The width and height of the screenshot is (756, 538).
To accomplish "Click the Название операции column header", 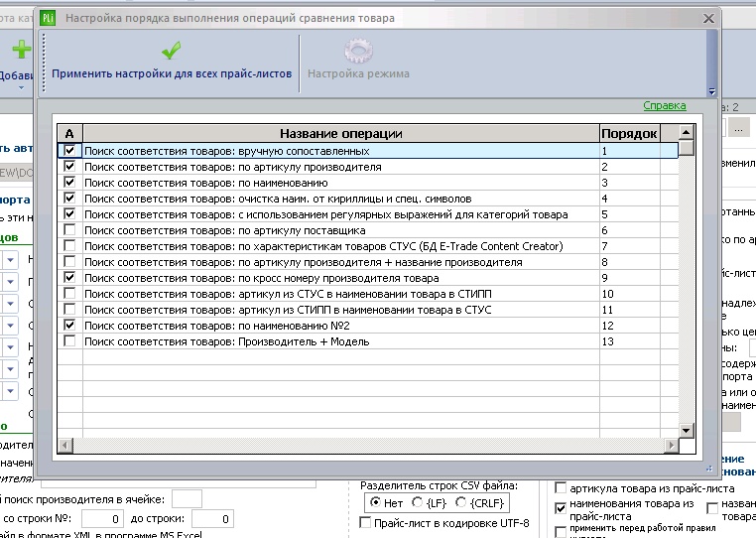I will click(x=341, y=133).
